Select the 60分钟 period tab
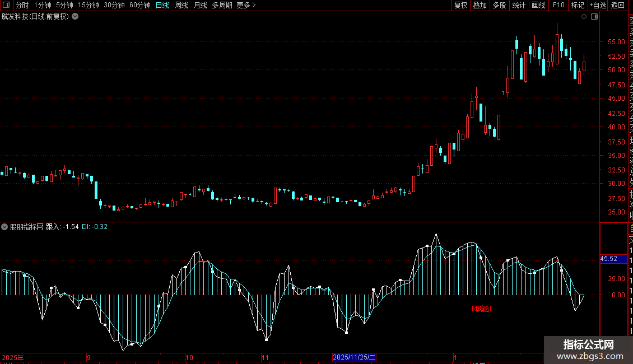633x364 pixels. pyautogui.click(x=140, y=5)
